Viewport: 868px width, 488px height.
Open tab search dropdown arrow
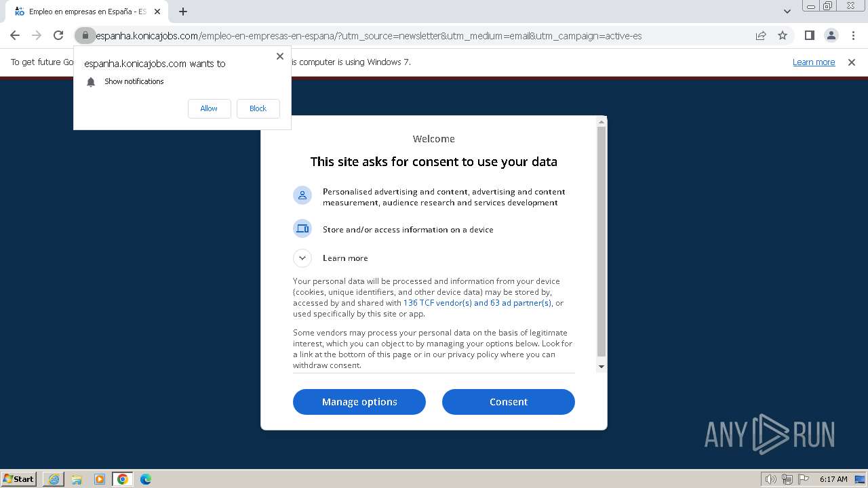click(787, 12)
